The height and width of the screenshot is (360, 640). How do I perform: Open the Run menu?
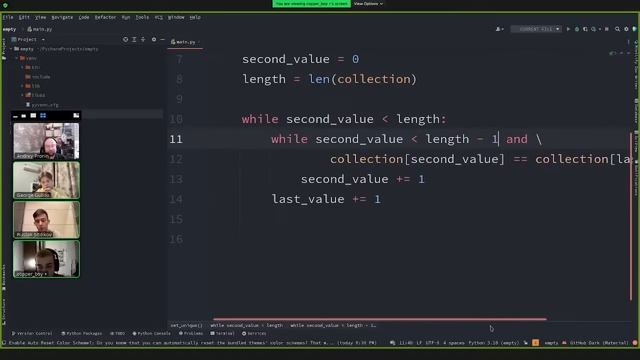[x=126, y=17]
